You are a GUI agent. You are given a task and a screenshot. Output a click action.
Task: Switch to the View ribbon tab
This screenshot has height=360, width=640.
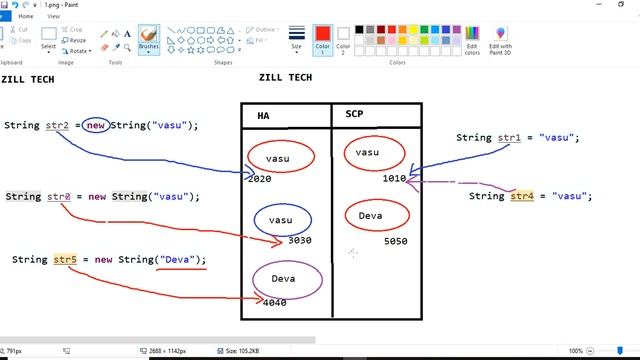[53, 16]
